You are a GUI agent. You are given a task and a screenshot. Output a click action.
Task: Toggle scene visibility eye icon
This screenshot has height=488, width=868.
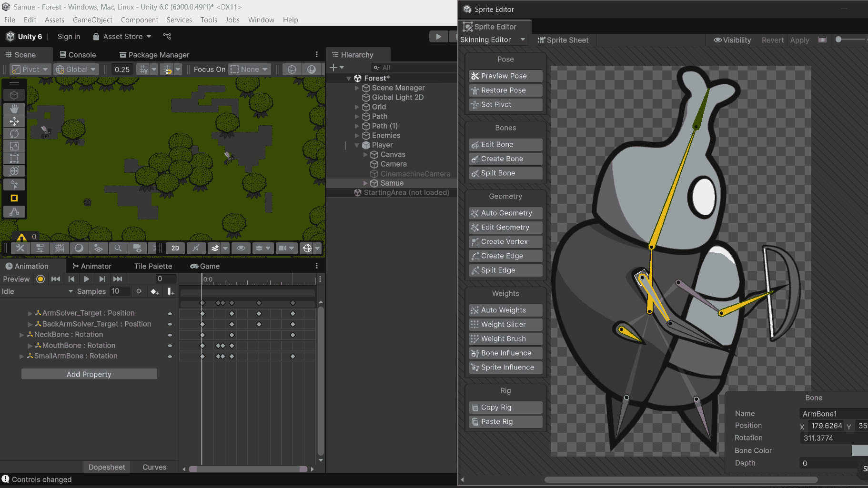(x=241, y=248)
